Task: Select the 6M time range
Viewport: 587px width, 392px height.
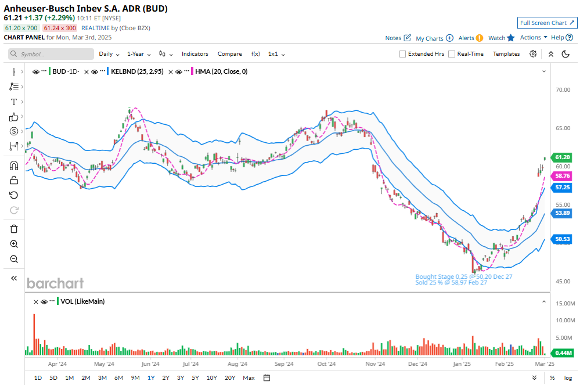Action: (x=118, y=377)
